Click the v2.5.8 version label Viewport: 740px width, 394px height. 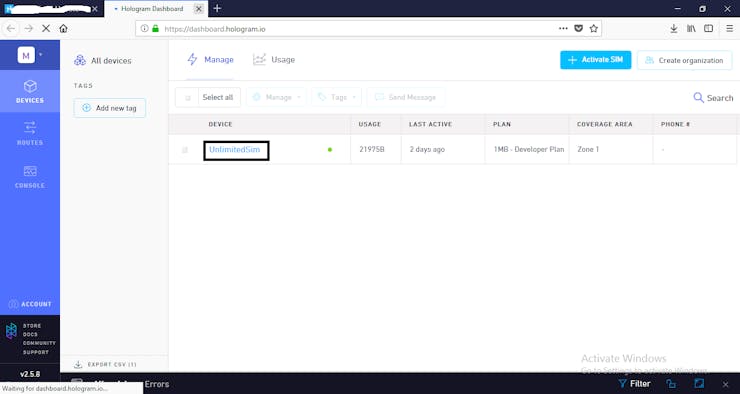point(30,374)
